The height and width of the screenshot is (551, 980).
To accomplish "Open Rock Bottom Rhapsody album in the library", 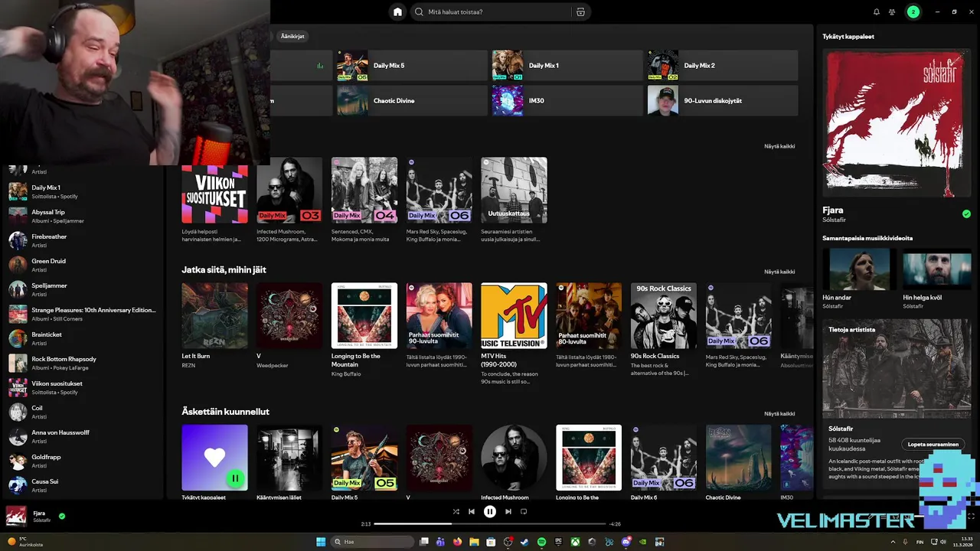I will coord(83,363).
